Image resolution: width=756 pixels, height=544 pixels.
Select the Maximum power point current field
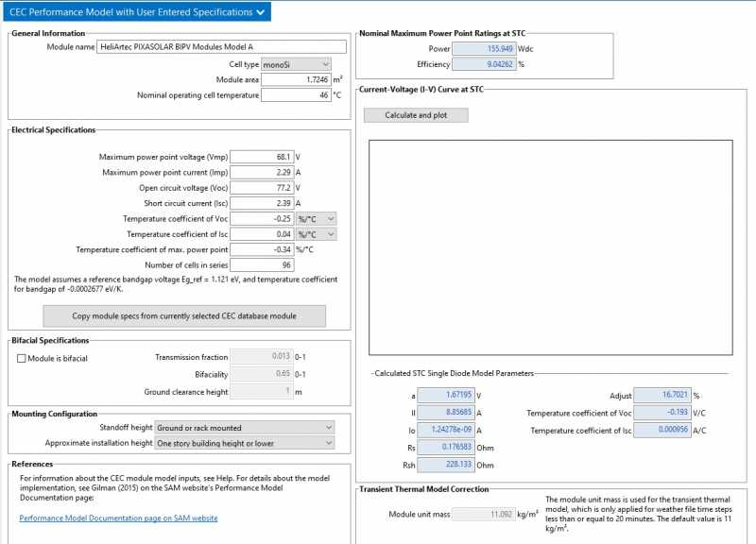(x=261, y=172)
